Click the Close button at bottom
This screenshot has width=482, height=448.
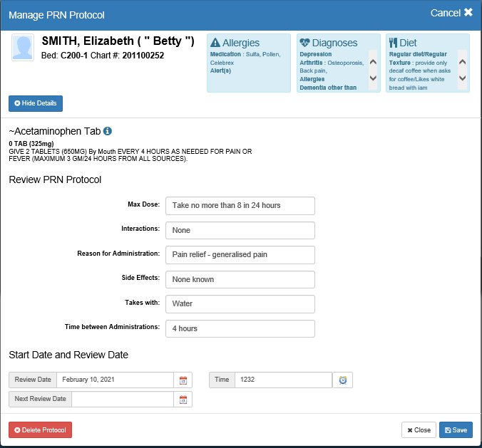click(419, 430)
